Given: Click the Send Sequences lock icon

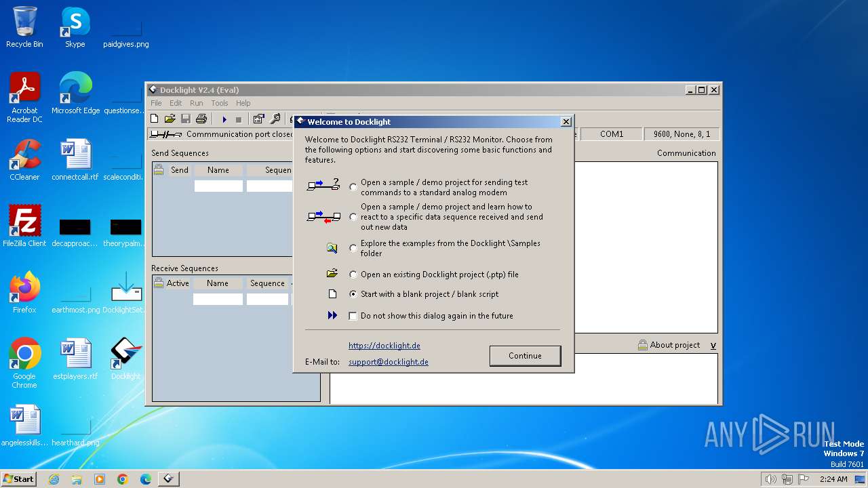Looking at the screenshot, I should tap(159, 170).
